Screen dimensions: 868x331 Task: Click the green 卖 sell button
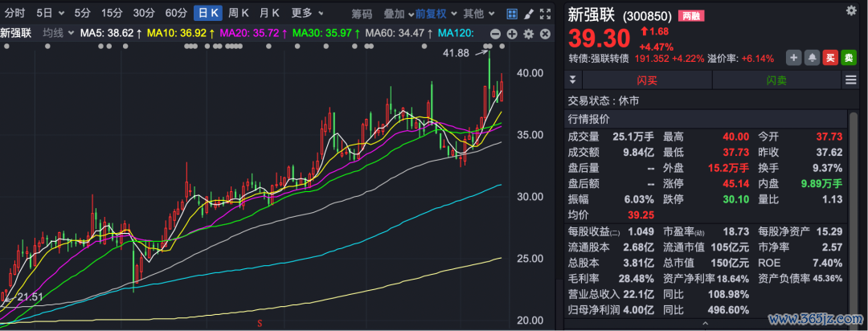point(849,58)
